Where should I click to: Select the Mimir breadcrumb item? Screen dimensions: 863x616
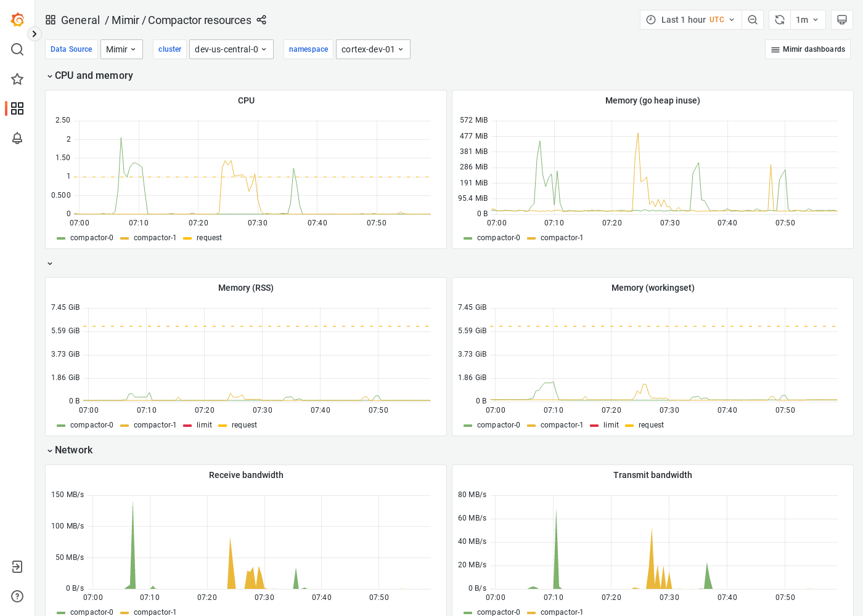[125, 20]
